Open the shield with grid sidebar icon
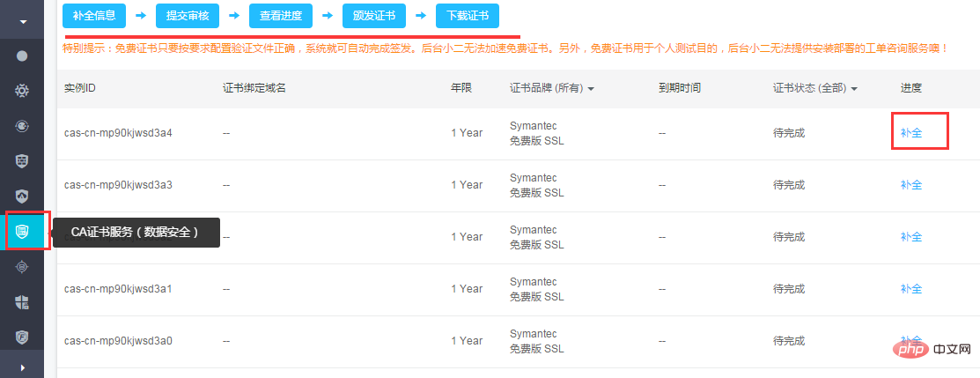This screenshot has height=378, width=980. point(22,161)
